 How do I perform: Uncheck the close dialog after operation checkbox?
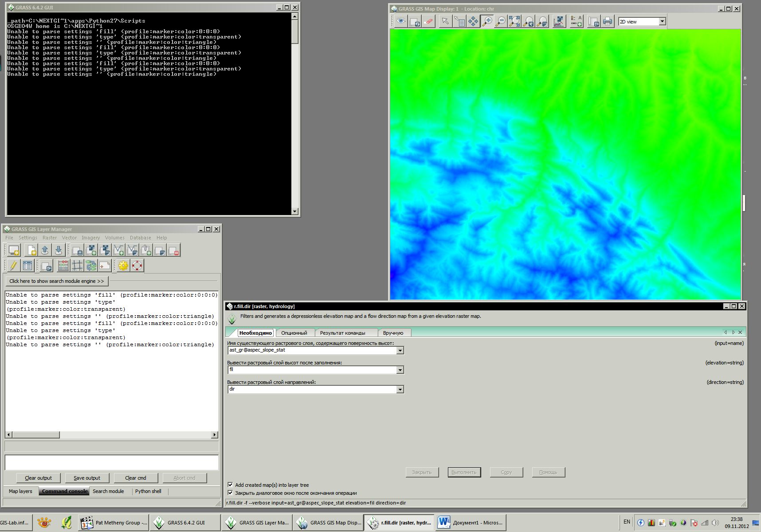230,493
